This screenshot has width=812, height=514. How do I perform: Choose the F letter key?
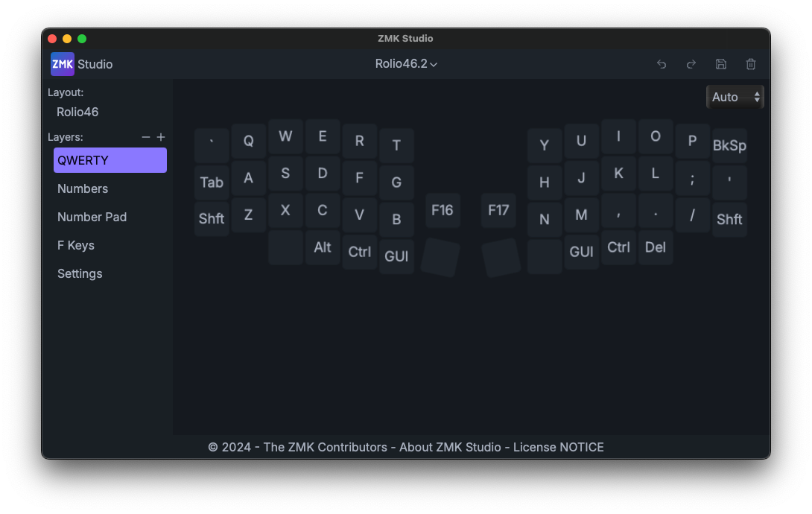click(359, 177)
